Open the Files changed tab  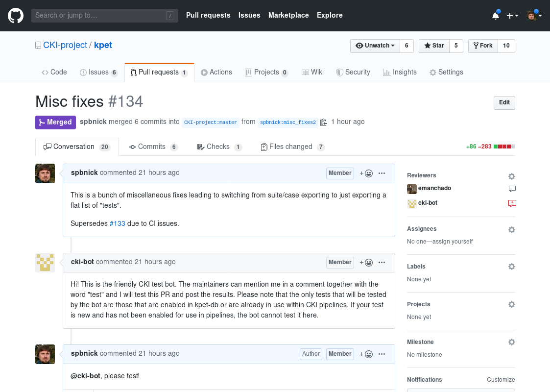coord(292,147)
